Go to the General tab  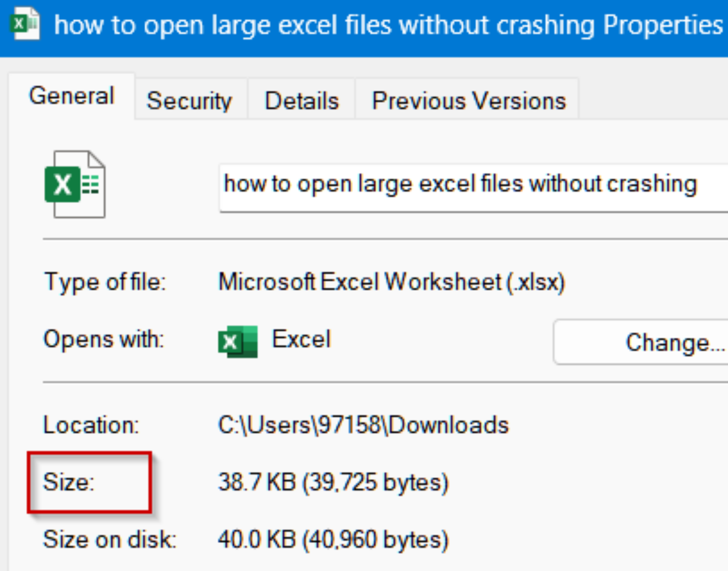point(70,96)
